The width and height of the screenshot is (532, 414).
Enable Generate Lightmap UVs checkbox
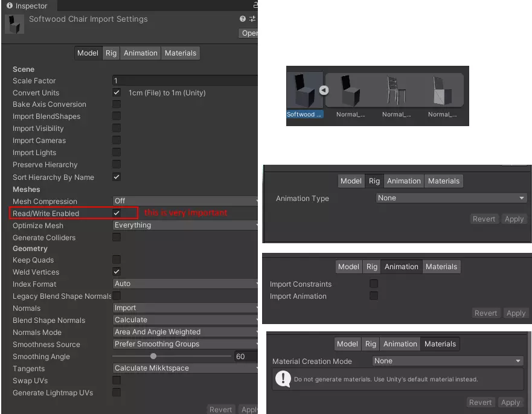[x=117, y=392]
